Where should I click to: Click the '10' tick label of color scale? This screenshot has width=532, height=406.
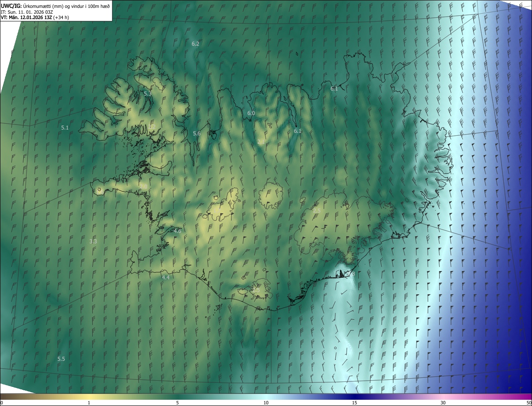coord(266,403)
